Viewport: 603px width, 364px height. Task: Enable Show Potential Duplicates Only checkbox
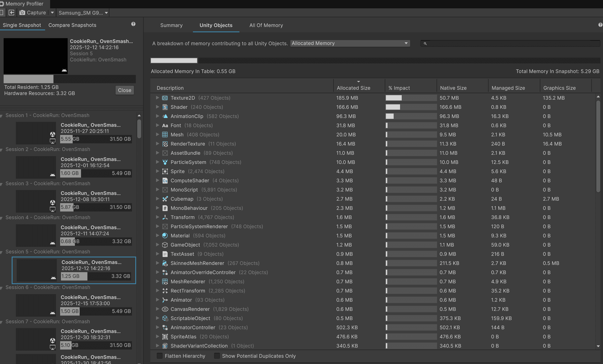click(217, 356)
